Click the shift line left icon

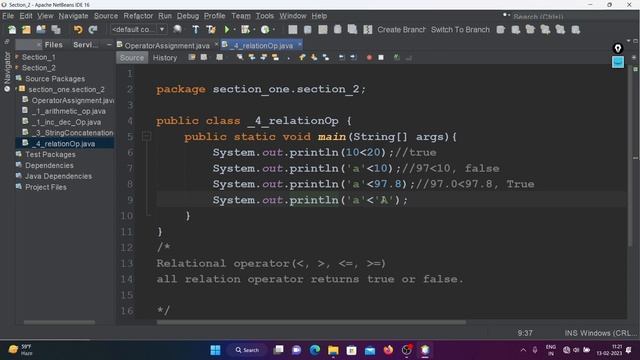pos(342,58)
